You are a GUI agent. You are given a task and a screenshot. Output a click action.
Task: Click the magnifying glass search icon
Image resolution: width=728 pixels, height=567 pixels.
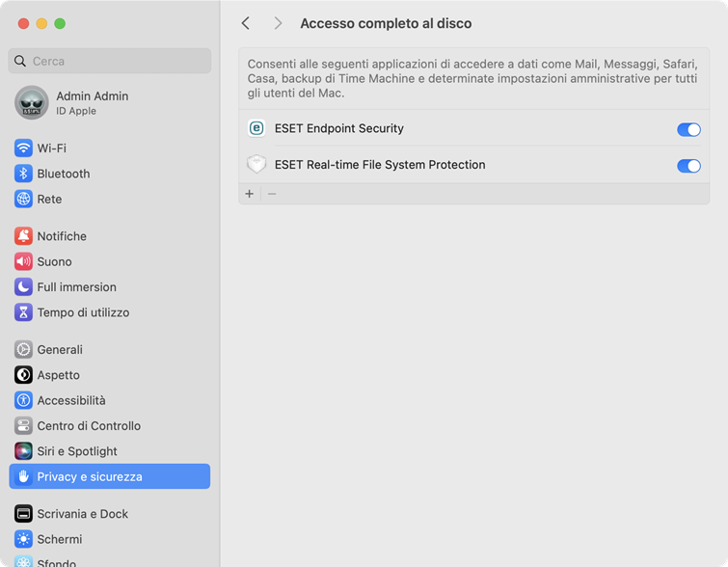click(x=20, y=61)
